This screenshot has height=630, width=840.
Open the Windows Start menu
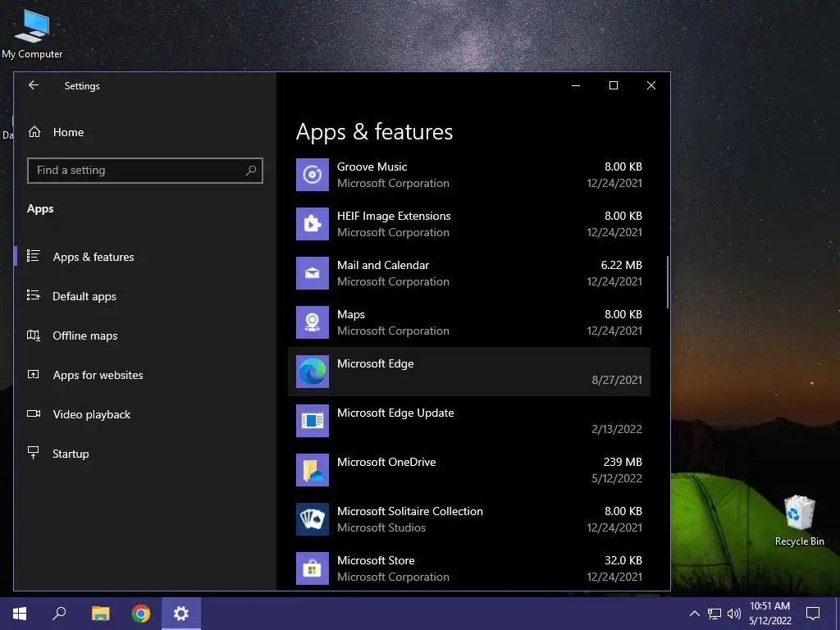click(x=20, y=614)
